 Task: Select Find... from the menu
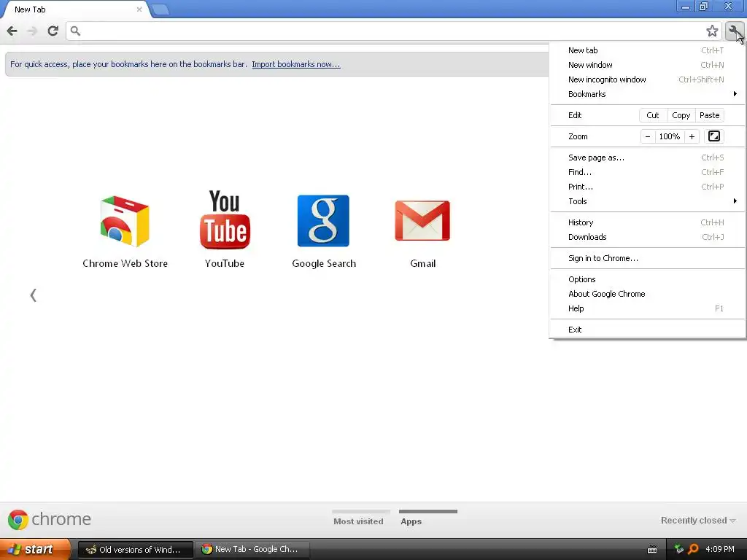click(x=648, y=172)
